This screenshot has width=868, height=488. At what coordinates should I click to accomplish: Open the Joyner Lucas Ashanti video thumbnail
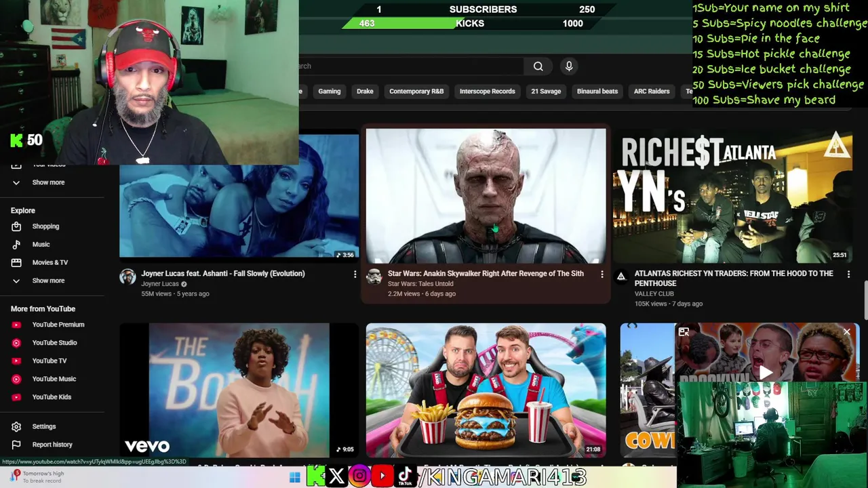click(x=239, y=197)
